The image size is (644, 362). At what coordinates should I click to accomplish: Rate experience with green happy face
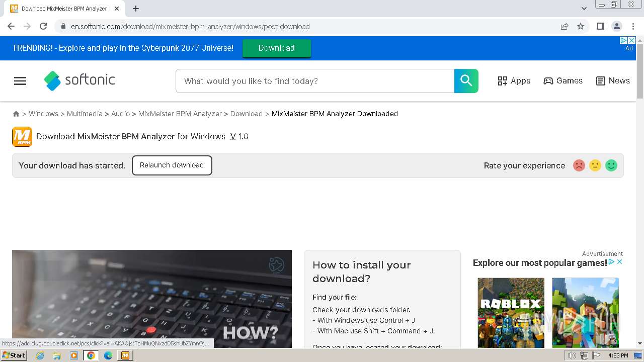[x=611, y=165]
